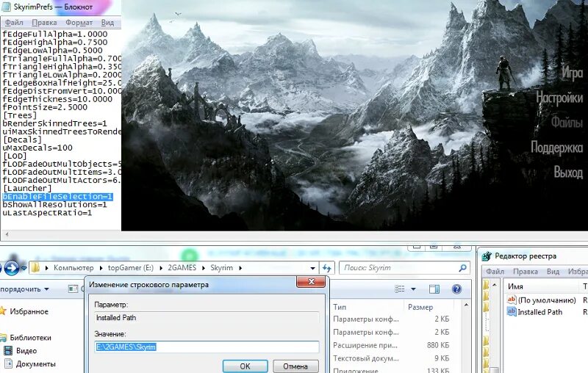Click the Explorer file list scroll up arrow
The height and width of the screenshot is (373, 588).
(466, 305)
